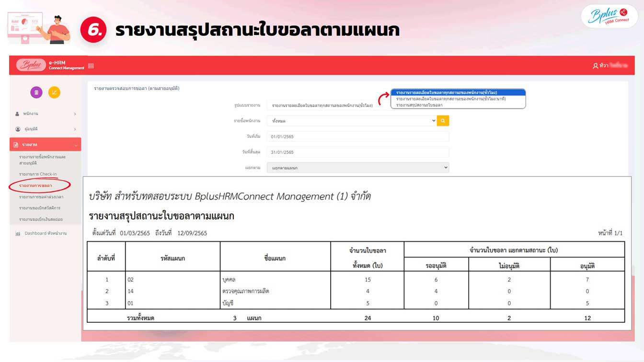The width and height of the screenshot is (644, 362).
Task: Open รายงานการขอลา in sidebar
Action: pos(36,185)
